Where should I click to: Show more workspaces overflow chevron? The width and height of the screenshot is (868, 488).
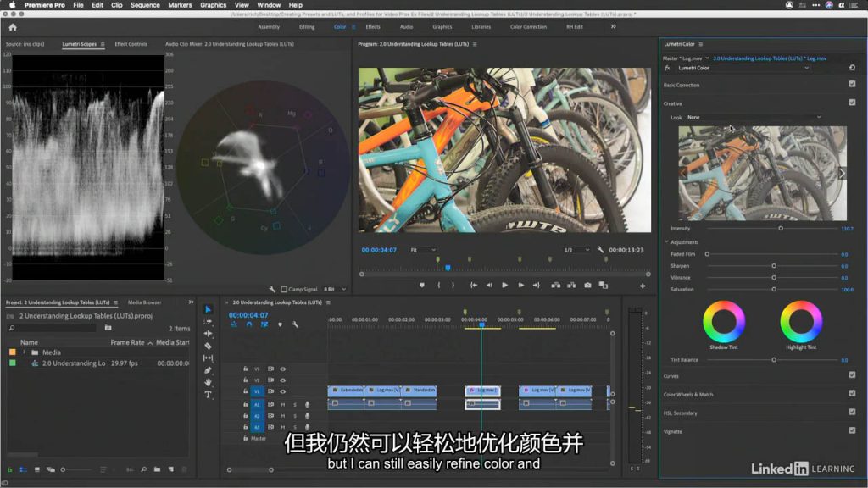coord(614,26)
